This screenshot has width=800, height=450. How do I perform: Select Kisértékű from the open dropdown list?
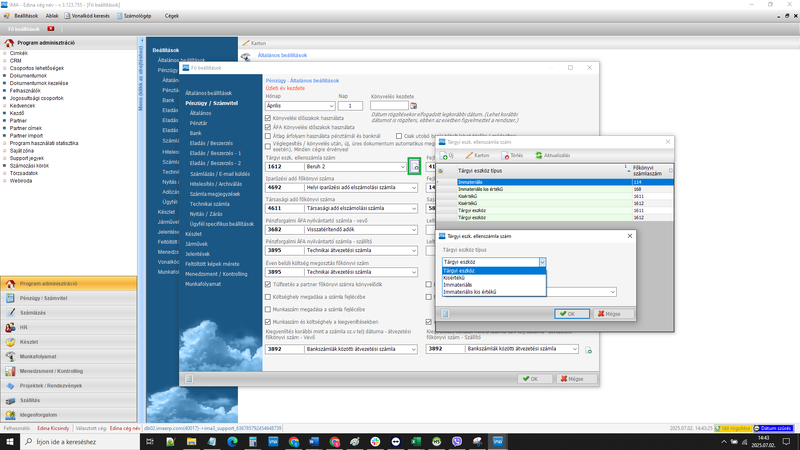(x=457, y=277)
